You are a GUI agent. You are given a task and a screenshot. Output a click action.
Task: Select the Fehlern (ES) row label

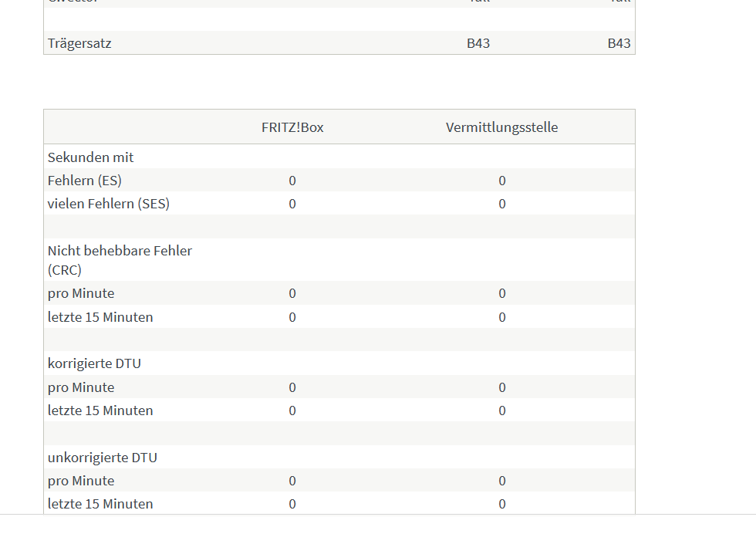[85, 181]
